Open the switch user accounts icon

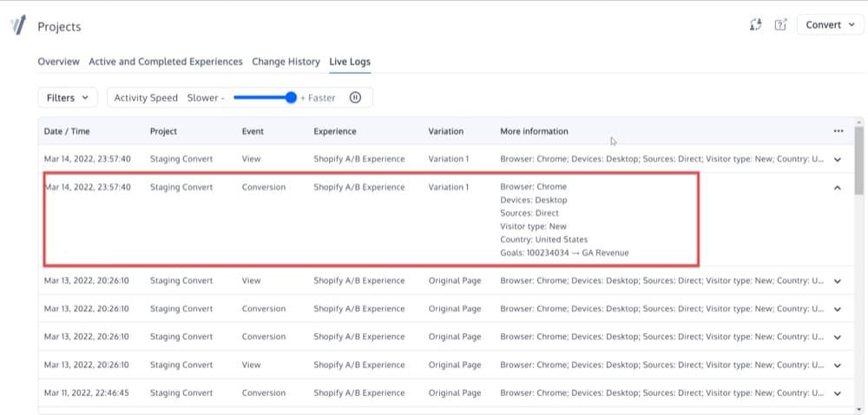tap(755, 25)
